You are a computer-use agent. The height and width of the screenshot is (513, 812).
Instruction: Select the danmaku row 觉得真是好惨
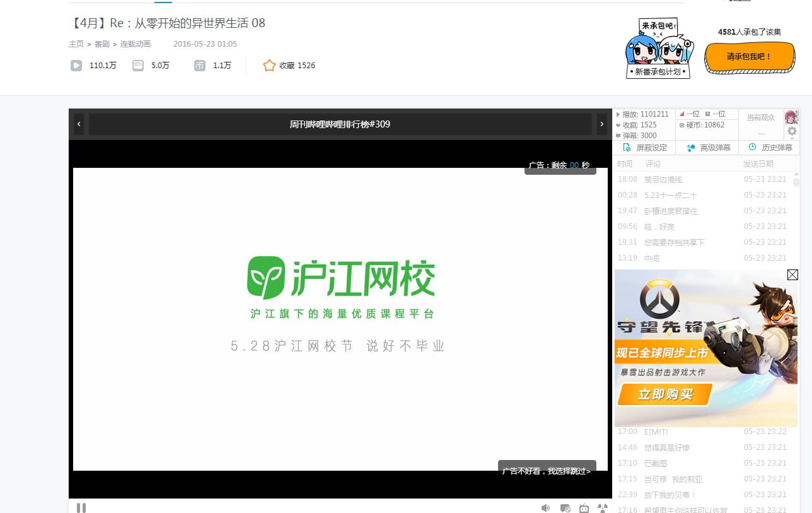point(703,447)
